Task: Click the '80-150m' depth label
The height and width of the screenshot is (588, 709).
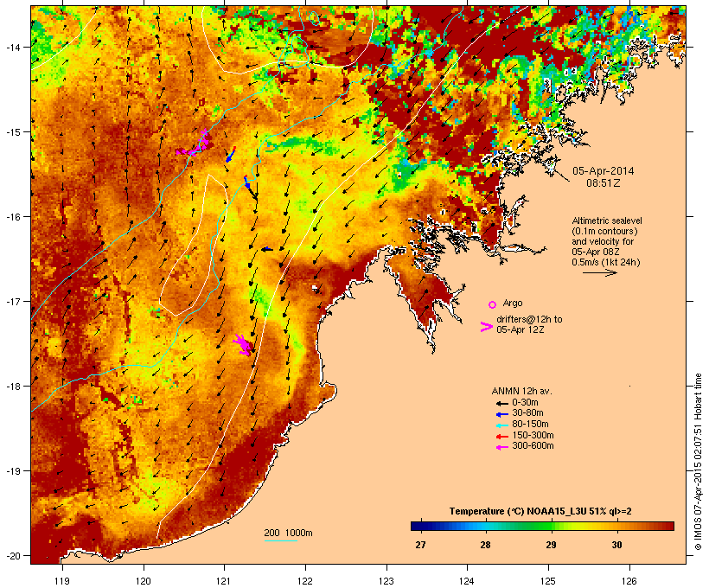Action: (x=530, y=425)
